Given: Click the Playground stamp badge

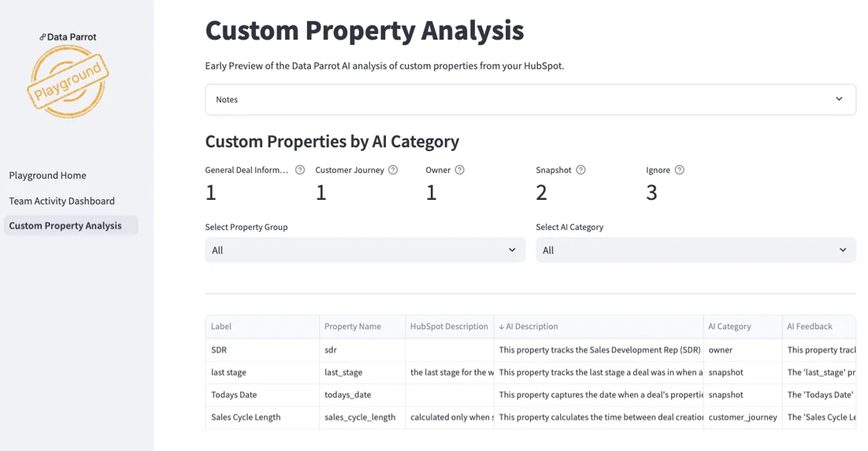Looking at the screenshot, I should click(x=68, y=81).
